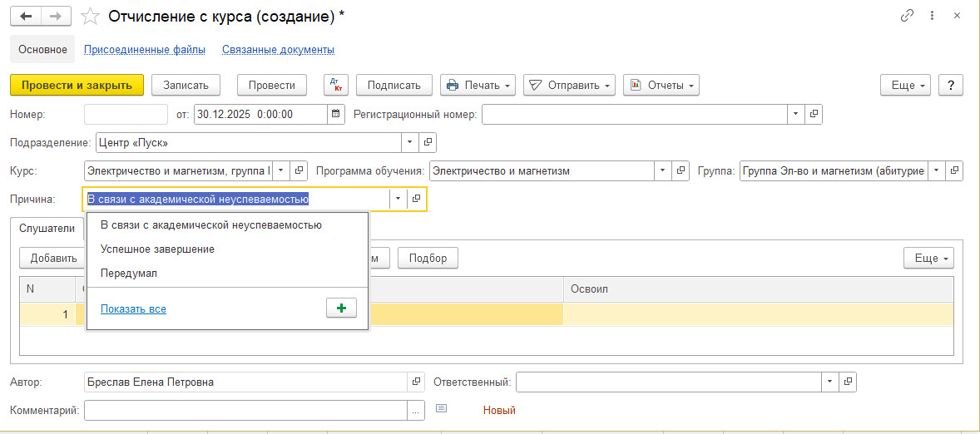Click the Дт/Кт postings icon button

point(335,85)
